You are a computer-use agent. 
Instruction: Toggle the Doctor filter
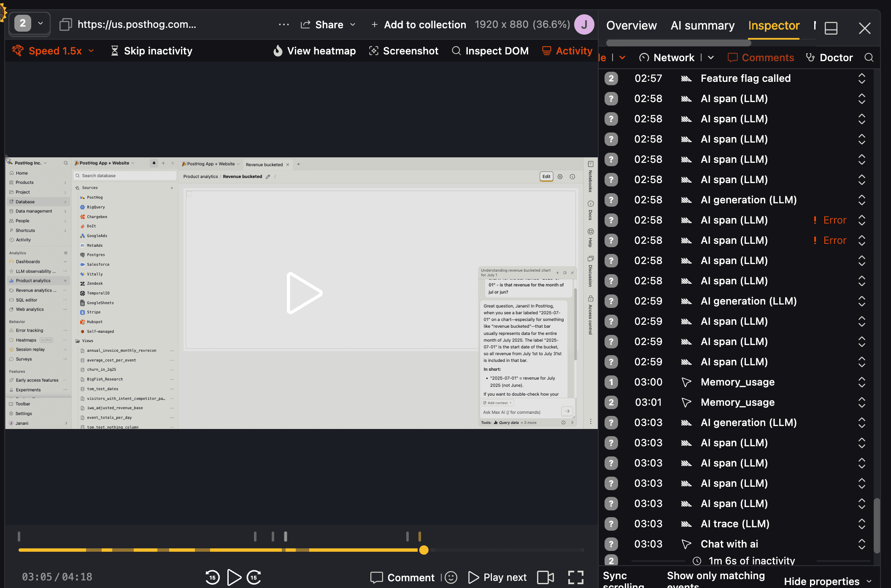pyautogui.click(x=829, y=58)
